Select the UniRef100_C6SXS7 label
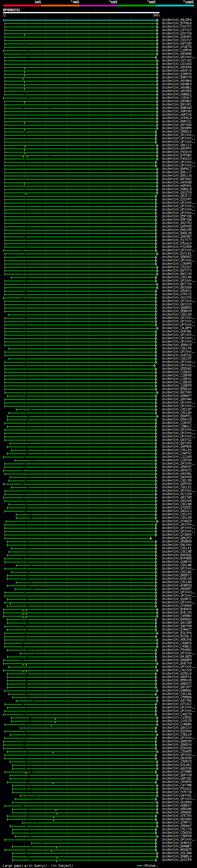 [x=176, y=40]
